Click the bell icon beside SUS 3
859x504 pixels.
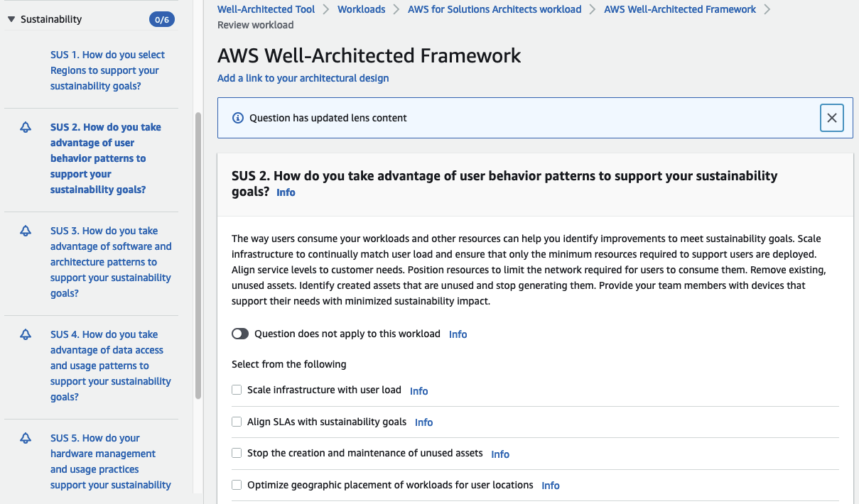[26, 231]
